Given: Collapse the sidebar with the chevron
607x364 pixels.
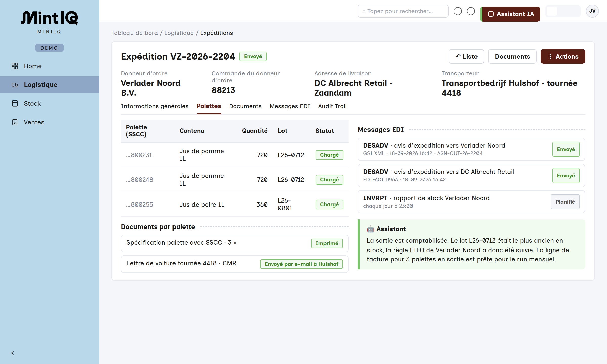Looking at the screenshot, I should click(13, 353).
